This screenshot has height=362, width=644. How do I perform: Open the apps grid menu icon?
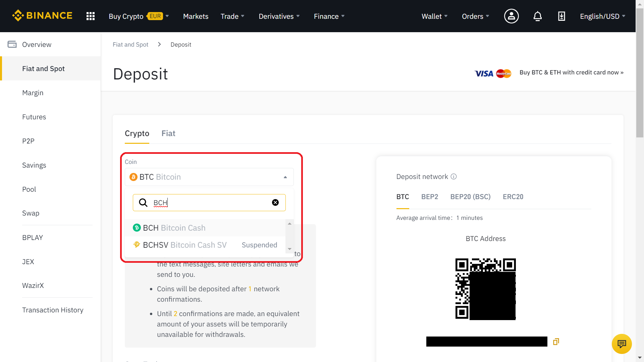(x=91, y=16)
